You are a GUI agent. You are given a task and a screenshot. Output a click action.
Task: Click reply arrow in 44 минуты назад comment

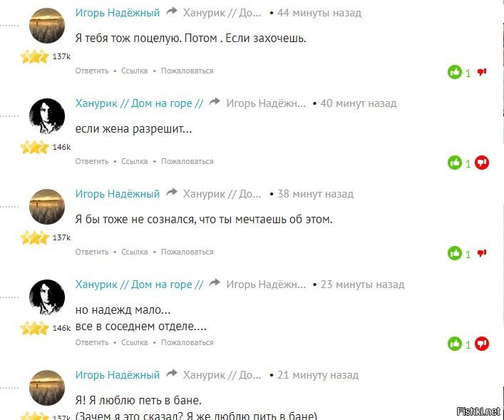point(172,11)
